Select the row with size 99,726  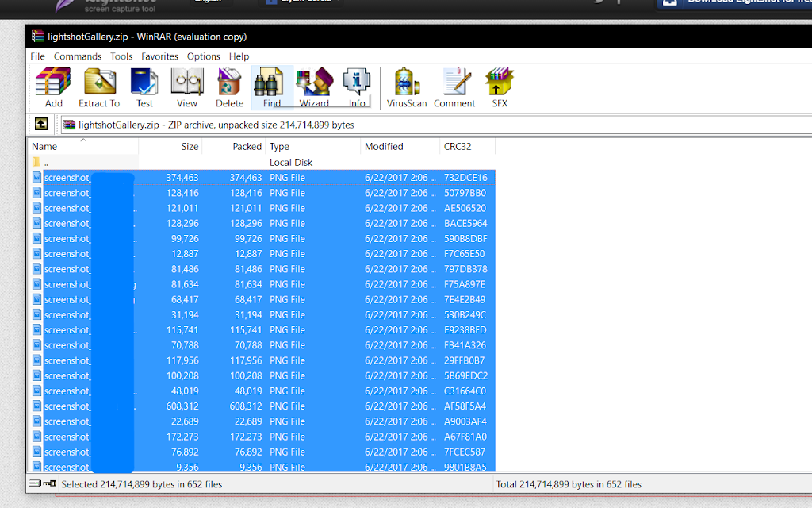pyautogui.click(x=262, y=238)
